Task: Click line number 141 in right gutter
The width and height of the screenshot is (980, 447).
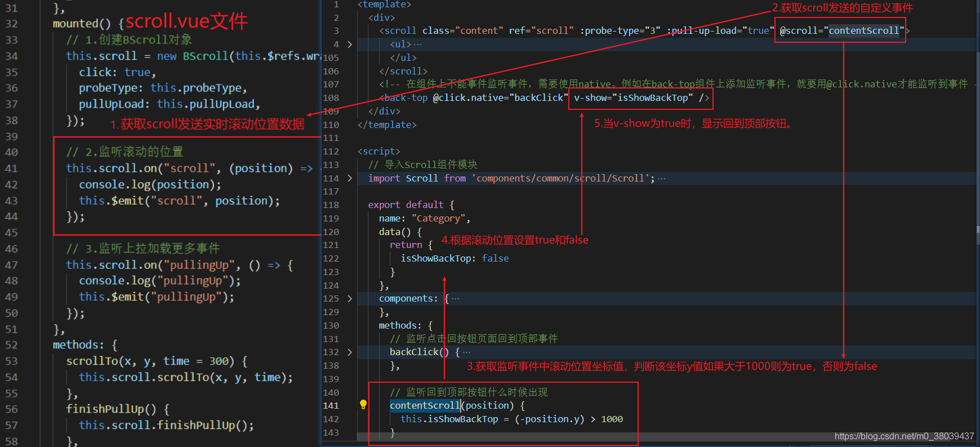Action: coord(331,406)
